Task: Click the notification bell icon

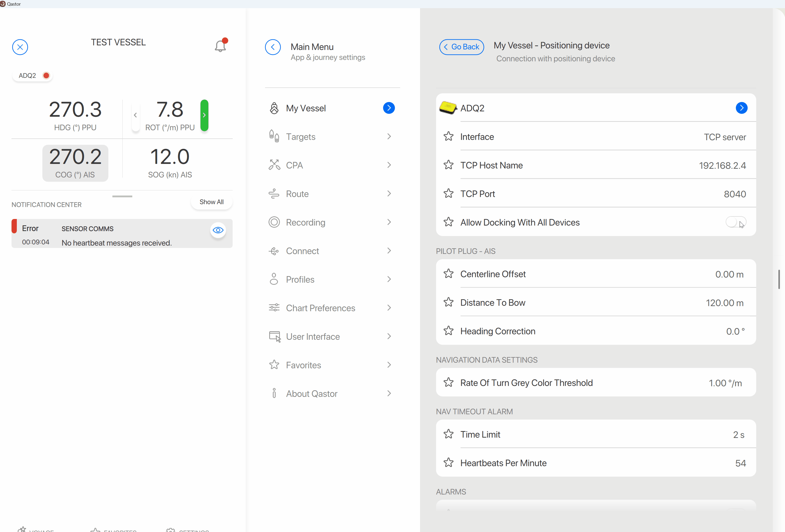Action: [220, 46]
